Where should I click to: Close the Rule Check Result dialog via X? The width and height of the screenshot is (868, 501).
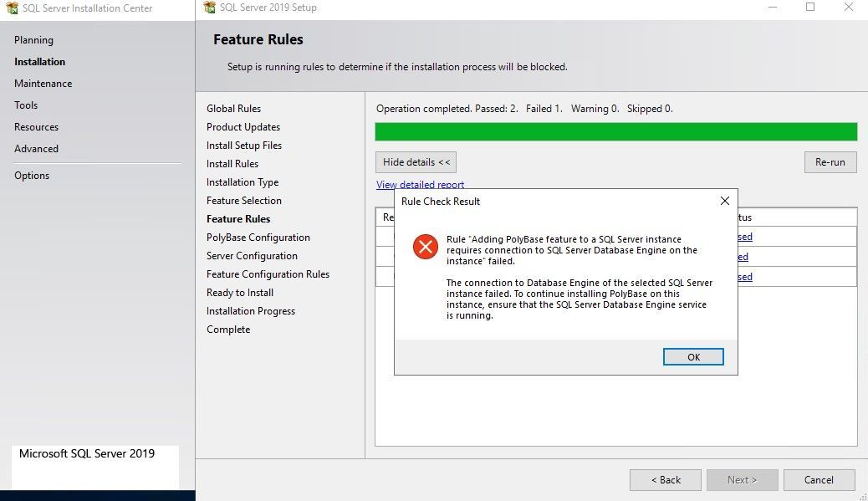[x=724, y=200]
